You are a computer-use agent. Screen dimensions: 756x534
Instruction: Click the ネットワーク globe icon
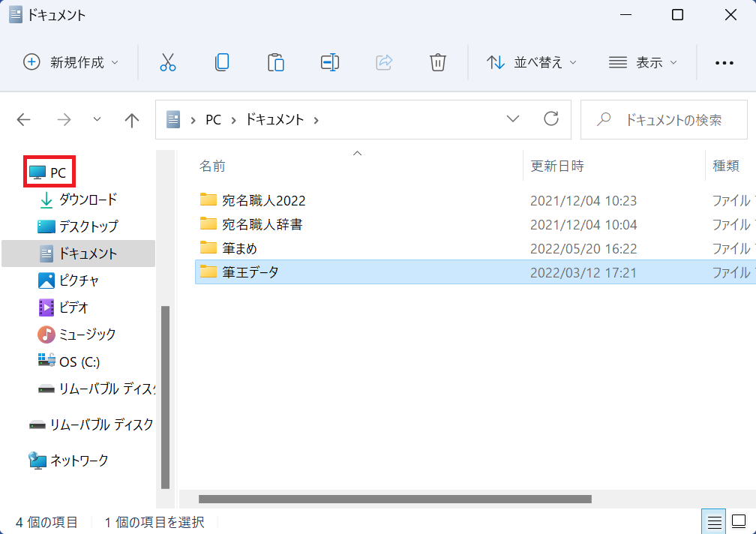[x=37, y=460]
